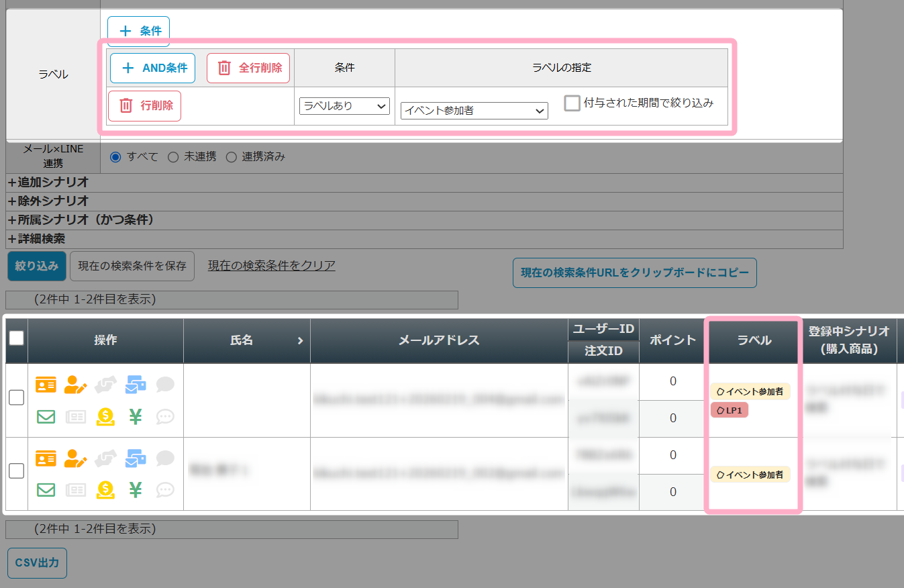Open the イベント参加者 label dropdown
Viewport: 904px width, 588px height.
click(474, 111)
